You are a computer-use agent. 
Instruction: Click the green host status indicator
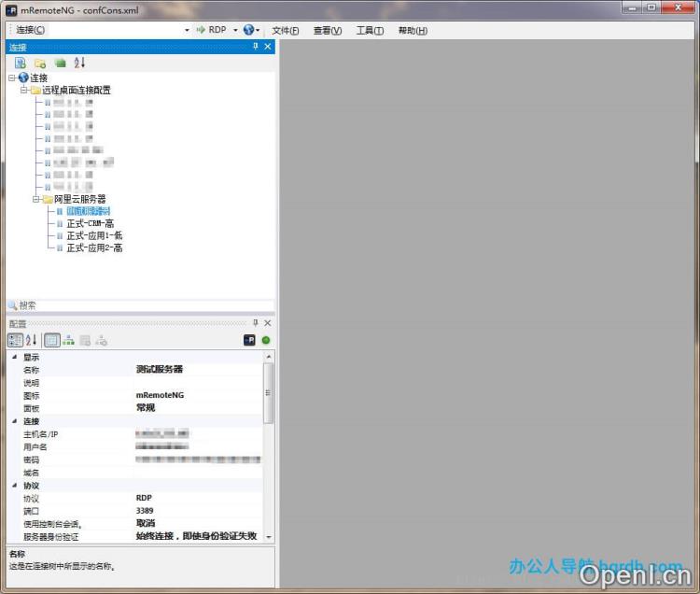tap(266, 340)
